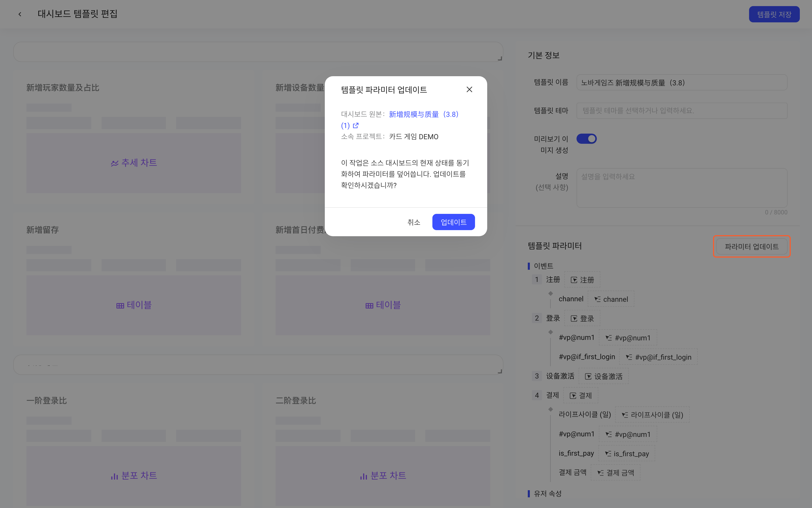This screenshot has width=812, height=508.
Task: Click the 테이블 placeholder in 新增首日付费 card
Action: [383, 305]
